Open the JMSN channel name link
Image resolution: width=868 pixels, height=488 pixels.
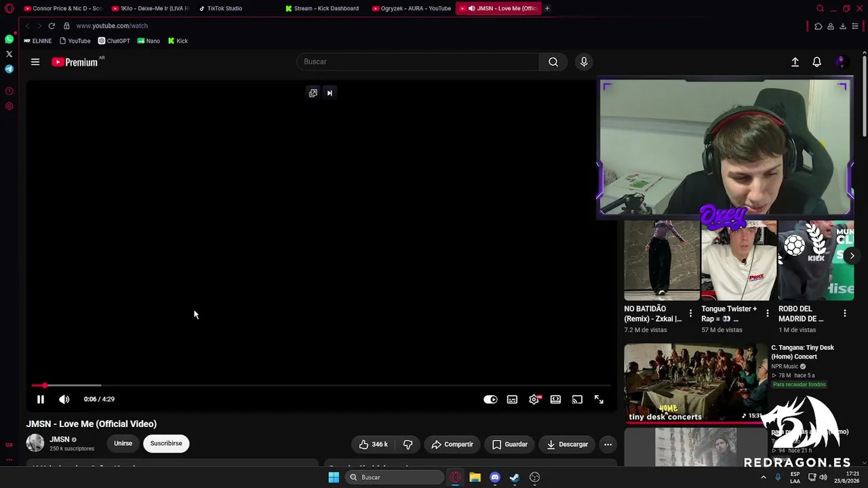[x=60, y=439]
